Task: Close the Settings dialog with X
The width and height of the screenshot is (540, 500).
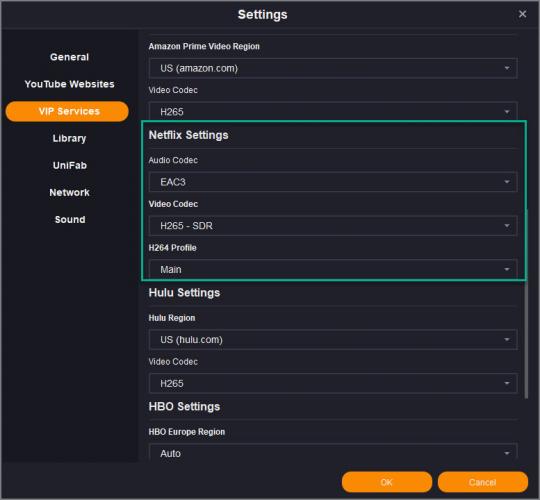Action: 522,14
